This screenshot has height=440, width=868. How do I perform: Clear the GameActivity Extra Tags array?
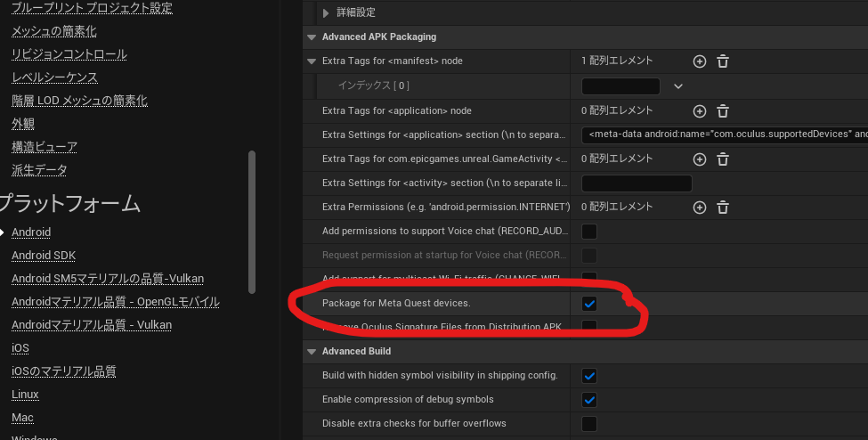click(723, 159)
